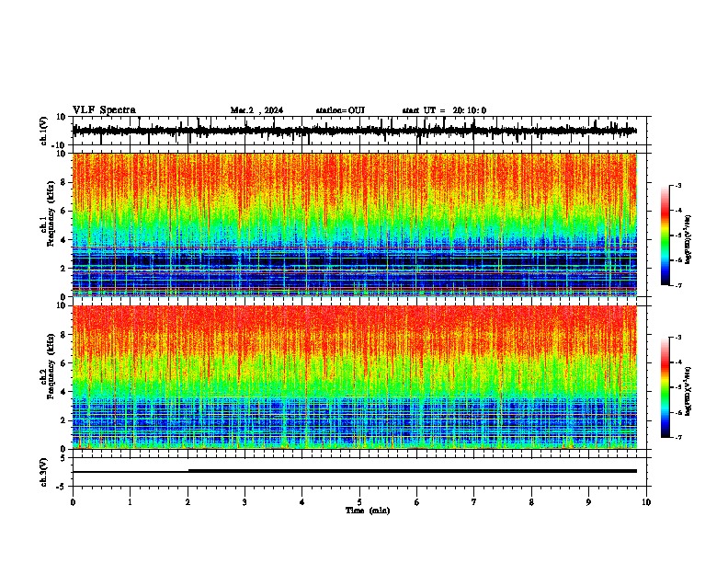The height and width of the screenshot is (563, 728).
Task: Click the ch.2 spectrogram color scale bar
Action: pyautogui.click(x=665, y=387)
